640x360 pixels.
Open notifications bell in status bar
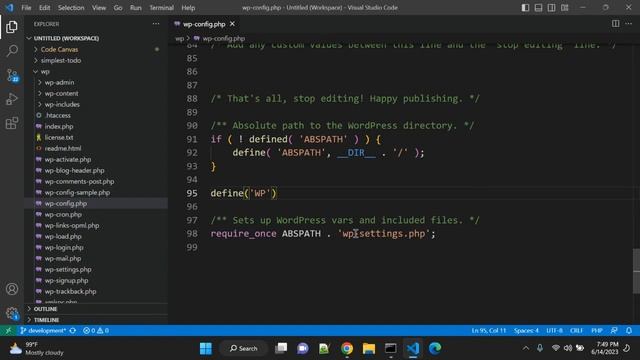click(x=629, y=330)
